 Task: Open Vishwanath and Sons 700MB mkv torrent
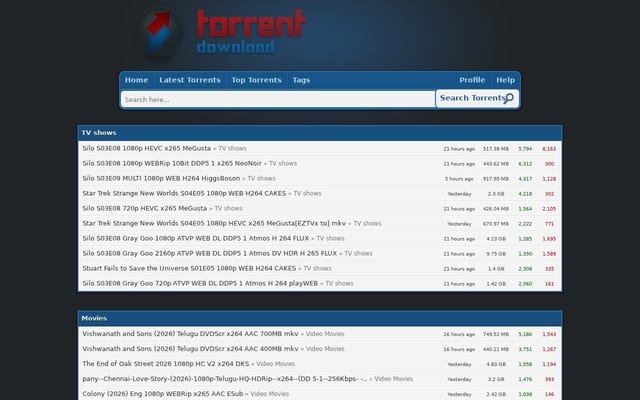point(190,334)
